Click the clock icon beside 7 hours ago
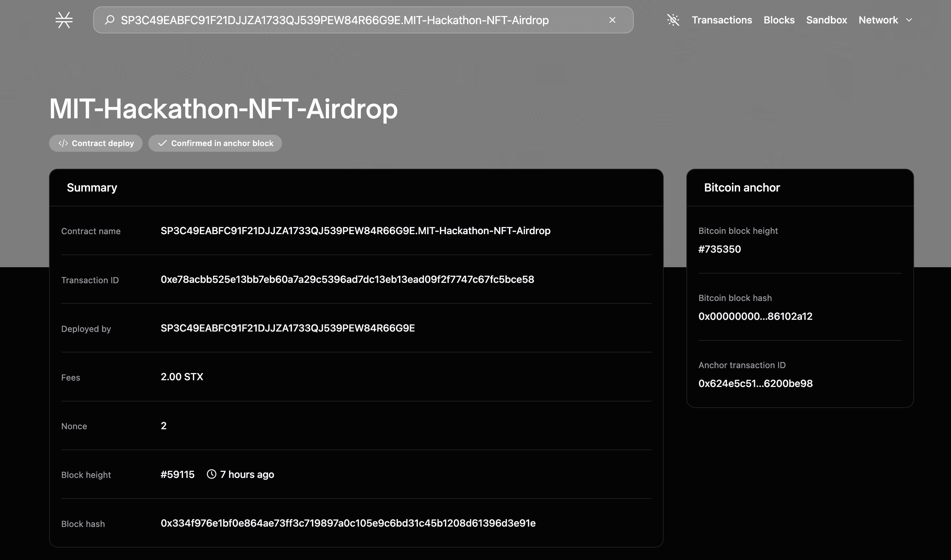 [x=212, y=474]
